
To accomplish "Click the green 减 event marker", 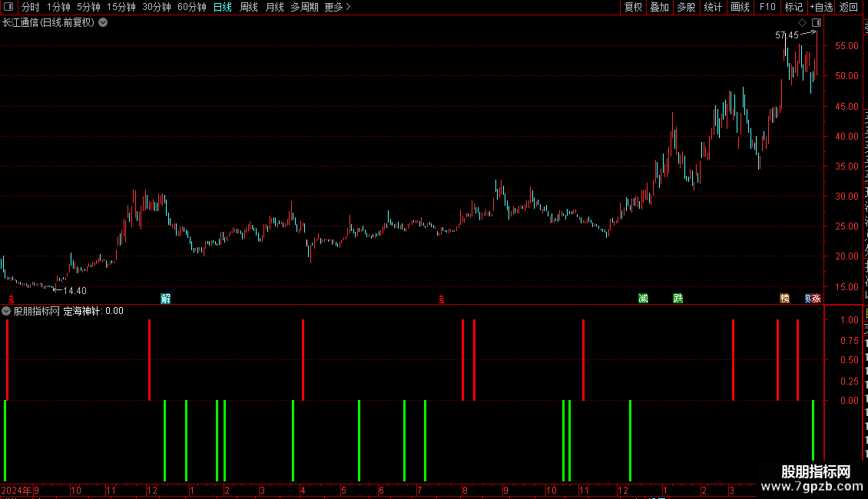I will click(x=643, y=298).
